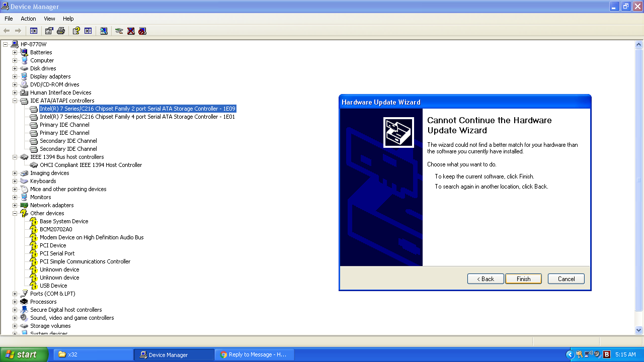The image size is (644, 362).
Task: Select the 2 port Serial ATA Storage Controller - 1E09
Action: tap(137, 109)
